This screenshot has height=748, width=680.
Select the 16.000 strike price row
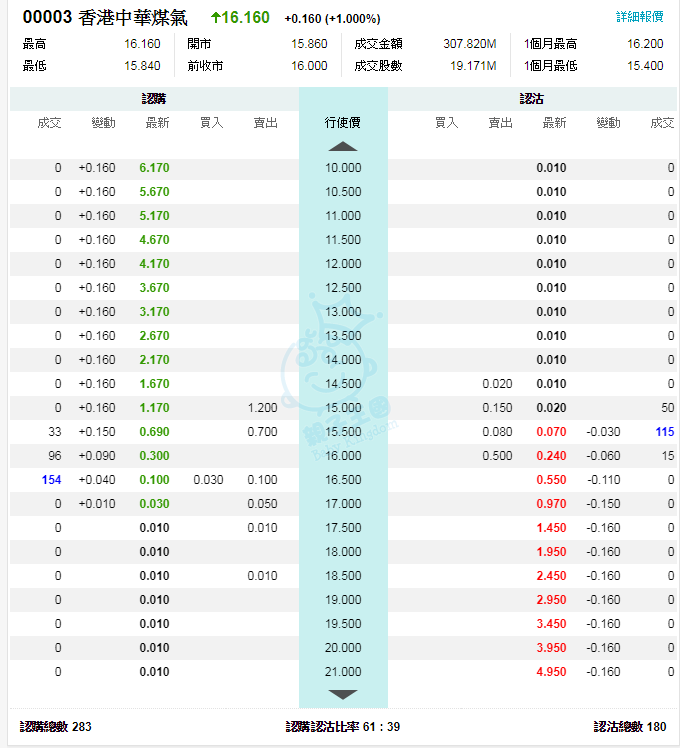click(x=343, y=456)
